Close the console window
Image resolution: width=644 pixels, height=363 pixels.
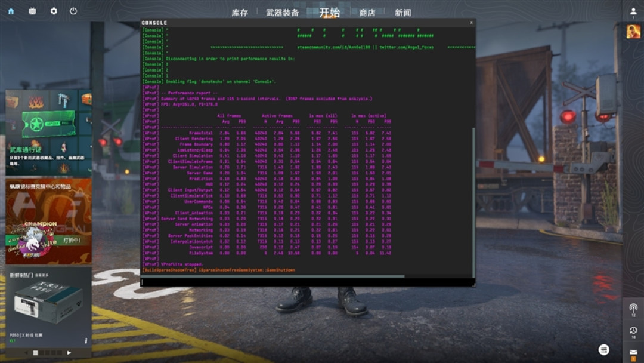(471, 23)
